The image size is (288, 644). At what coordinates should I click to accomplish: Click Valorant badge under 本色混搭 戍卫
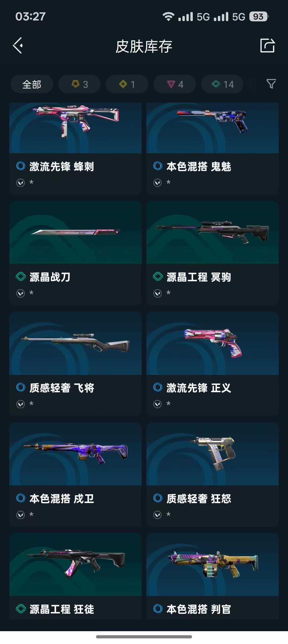click(x=21, y=515)
